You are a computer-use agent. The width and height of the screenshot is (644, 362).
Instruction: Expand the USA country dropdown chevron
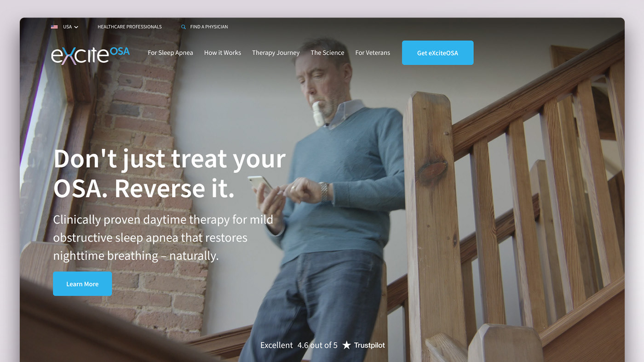pos(76,27)
